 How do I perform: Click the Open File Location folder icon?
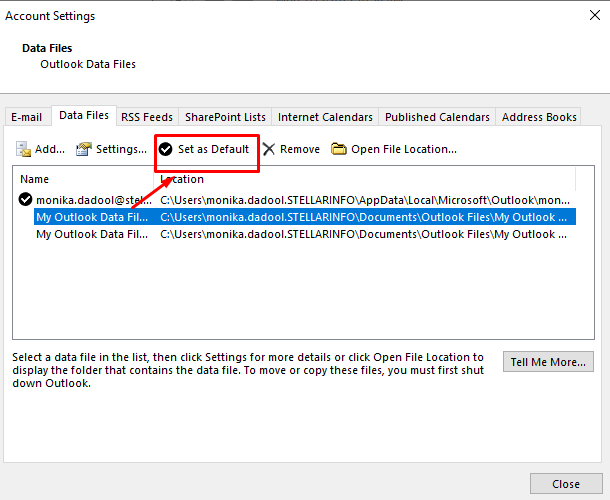pyautogui.click(x=339, y=149)
